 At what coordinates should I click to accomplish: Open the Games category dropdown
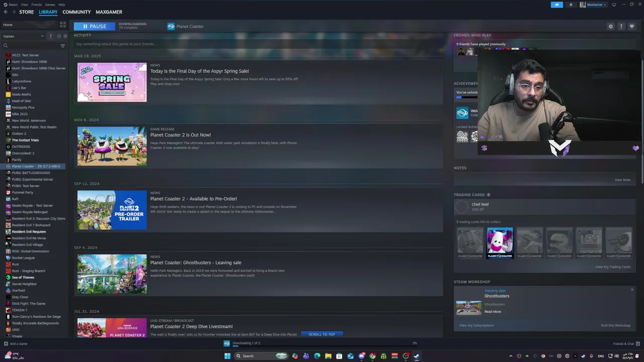(24, 36)
